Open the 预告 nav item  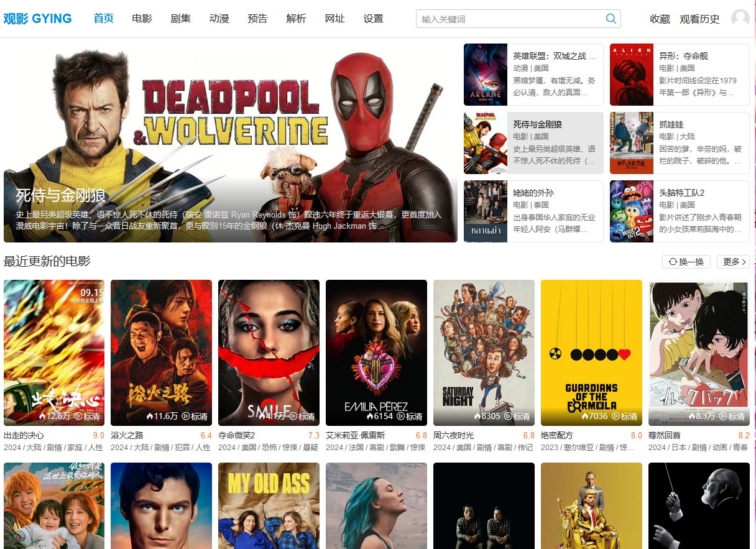(257, 19)
